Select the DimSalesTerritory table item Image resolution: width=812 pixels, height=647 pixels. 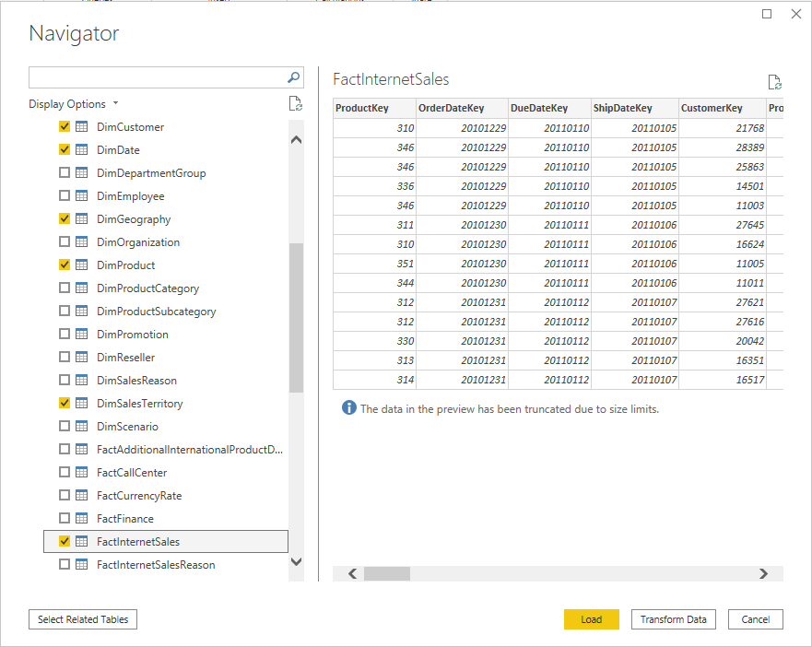coord(139,404)
